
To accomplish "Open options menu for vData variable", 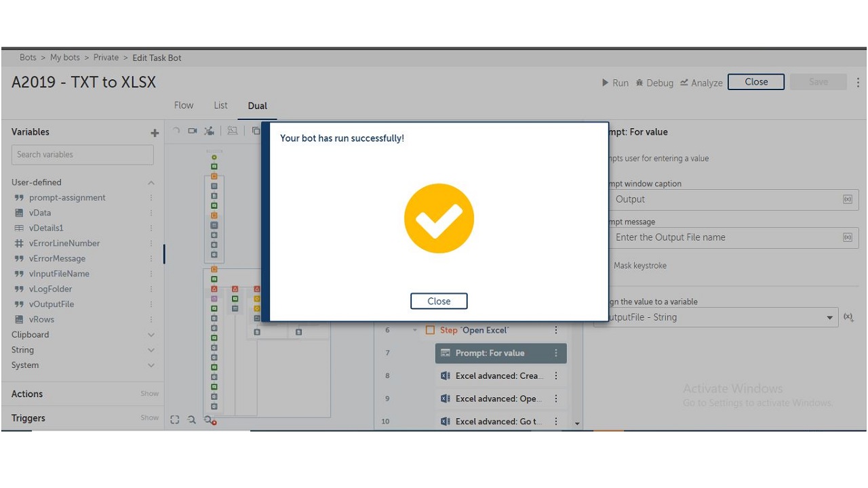I will [151, 213].
